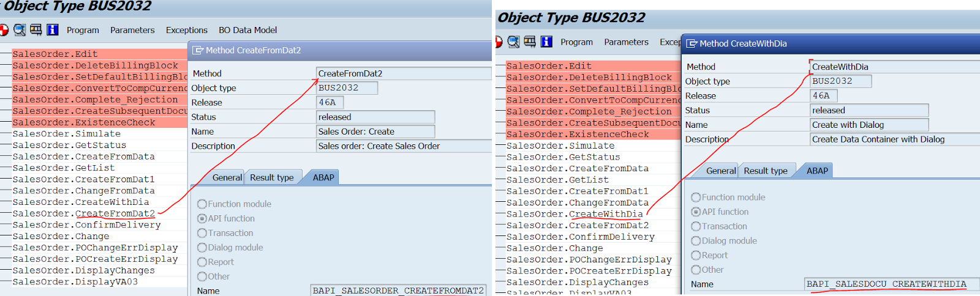Click find icon in CreateWithDia window toolbar
980x296 pixels.
pyautogui.click(x=513, y=42)
